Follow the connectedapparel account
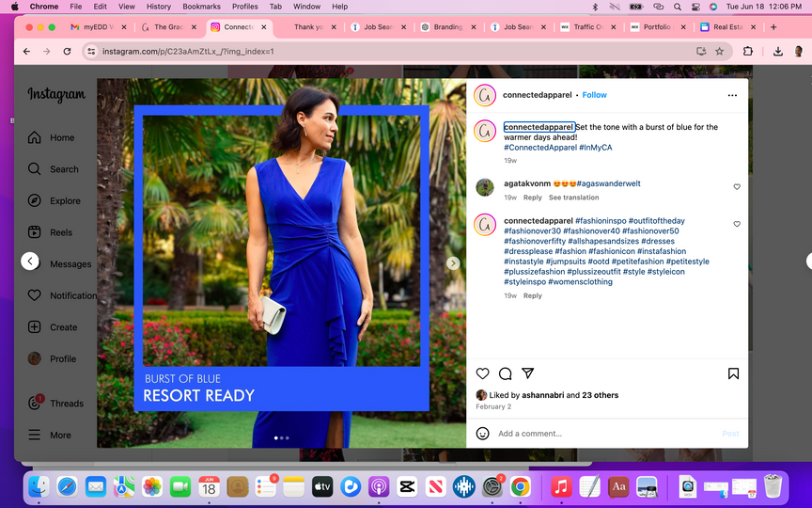This screenshot has height=508, width=812. (594, 95)
